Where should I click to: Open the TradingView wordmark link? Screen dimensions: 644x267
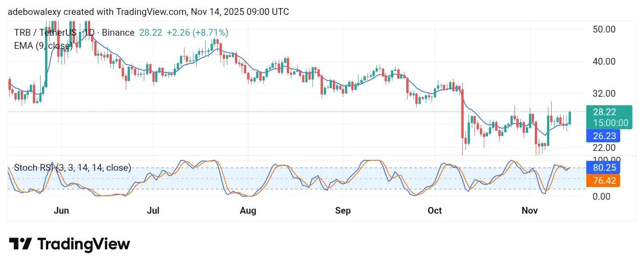tap(83, 244)
